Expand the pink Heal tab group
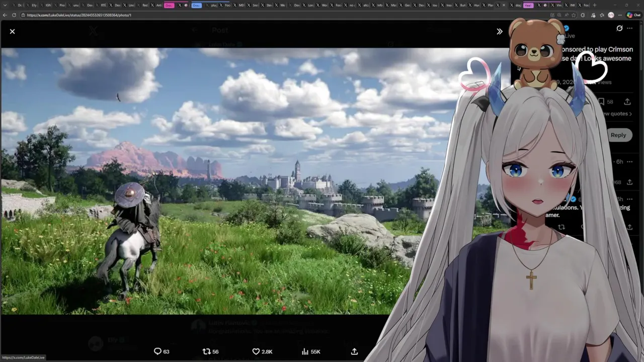Image resolution: width=644 pixels, height=362 pixels. (528, 5)
